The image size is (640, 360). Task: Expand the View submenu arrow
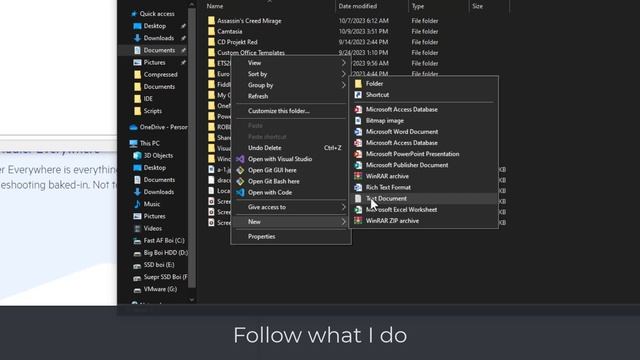[343, 63]
